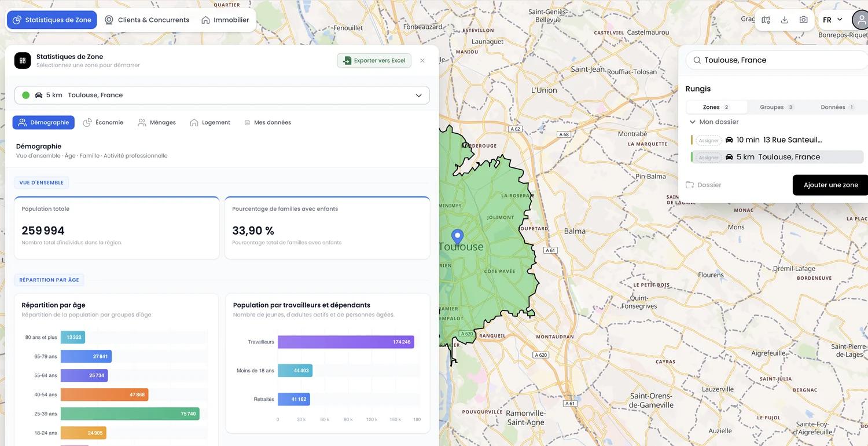This screenshot has width=868, height=446.
Task: Collapse the Mon dossier folder
Action: click(x=693, y=122)
